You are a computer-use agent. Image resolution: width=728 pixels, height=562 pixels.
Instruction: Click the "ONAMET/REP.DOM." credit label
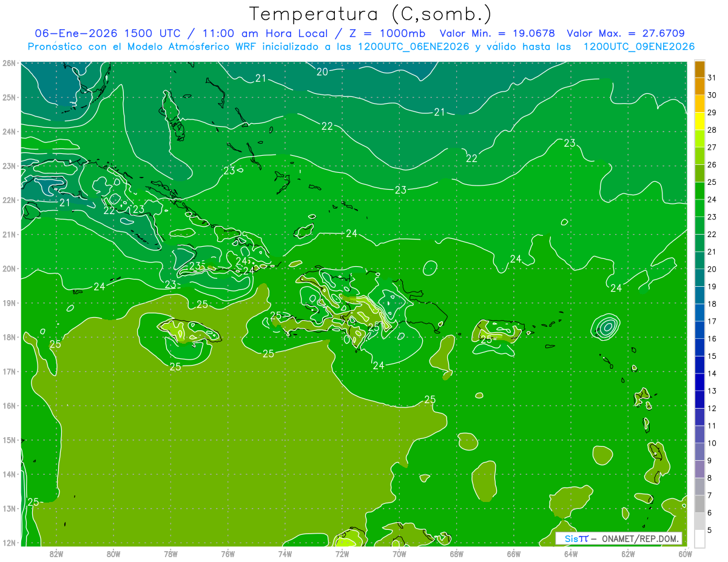tap(639, 538)
